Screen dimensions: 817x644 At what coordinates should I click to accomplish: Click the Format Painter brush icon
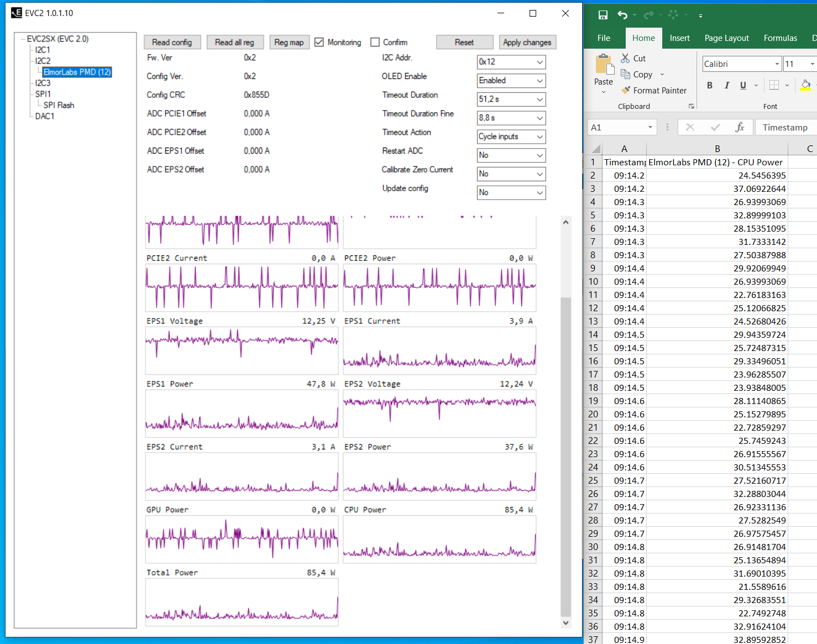626,90
